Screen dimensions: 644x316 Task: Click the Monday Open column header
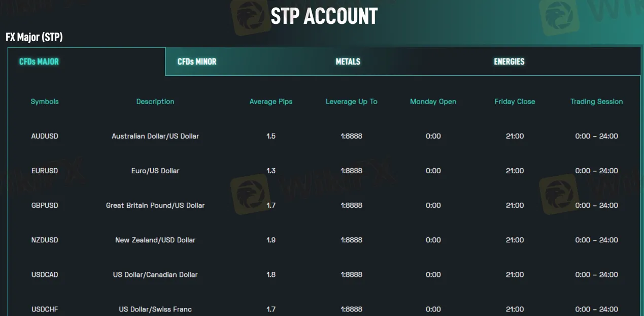click(433, 102)
